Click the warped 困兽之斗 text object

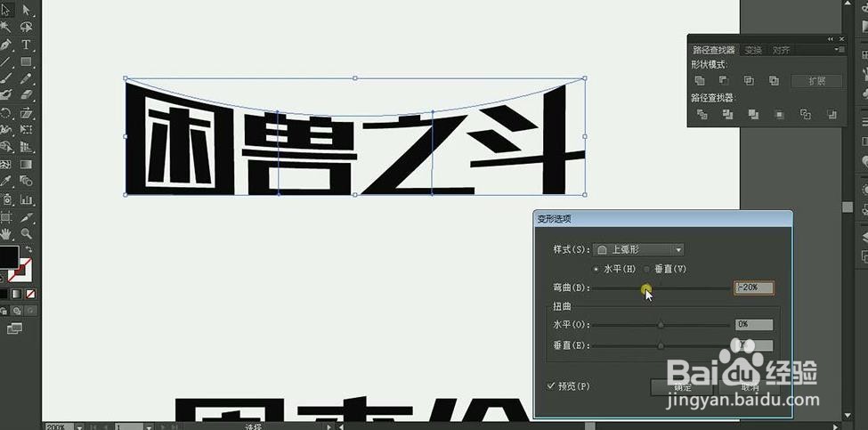(355, 137)
